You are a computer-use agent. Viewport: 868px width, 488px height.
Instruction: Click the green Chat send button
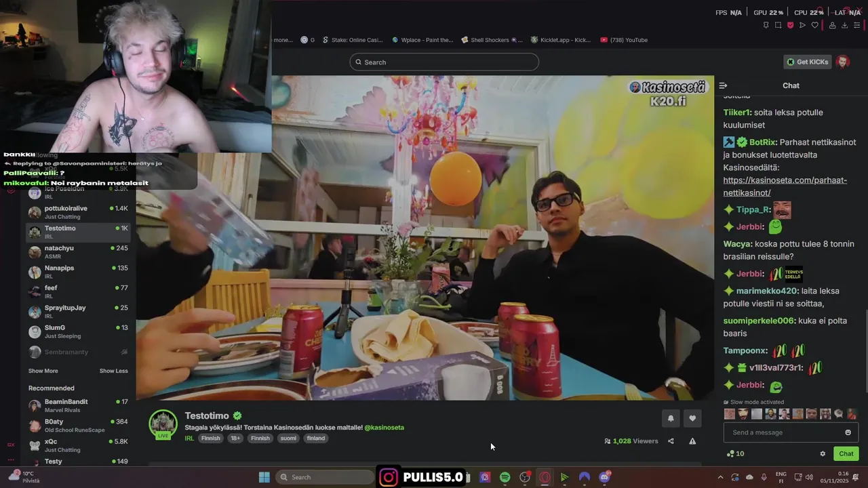[x=846, y=454]
